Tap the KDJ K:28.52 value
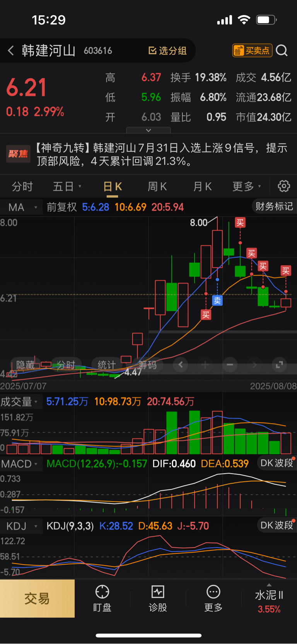The width and height of the screenshot is (297, 644). point(116,526)
